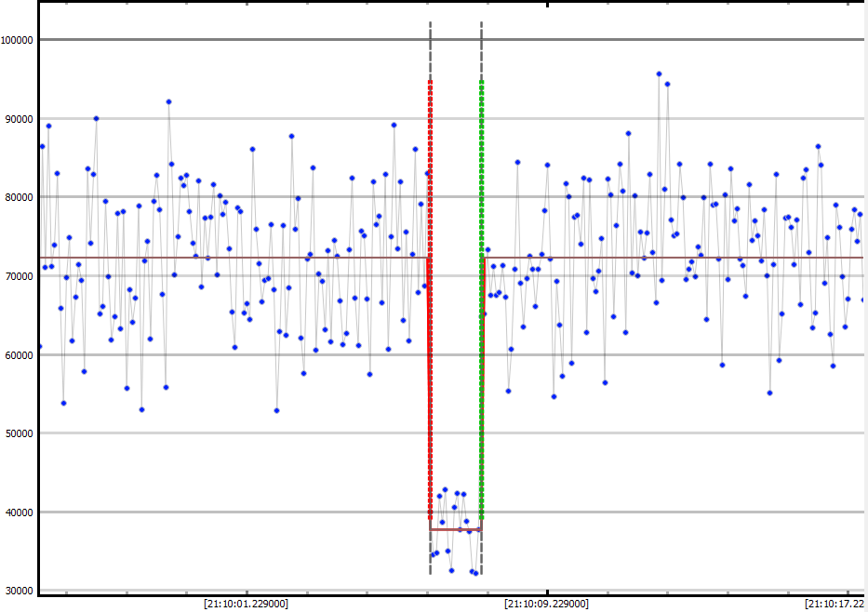Image resolution: width=868 pixels, height=612 pixels.
Task: Click the 21:10:09.229000 time axis label
Action: (x=546, y=604)
